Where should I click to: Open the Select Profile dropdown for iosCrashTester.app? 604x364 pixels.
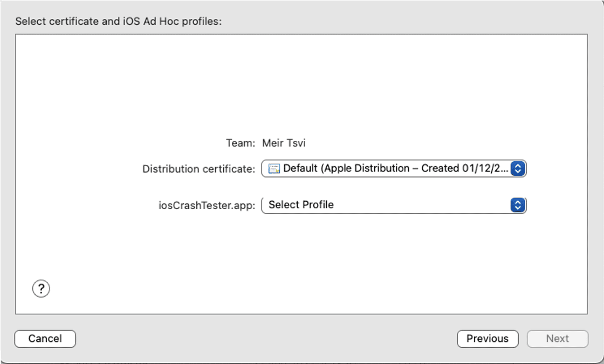click(394, 204)
